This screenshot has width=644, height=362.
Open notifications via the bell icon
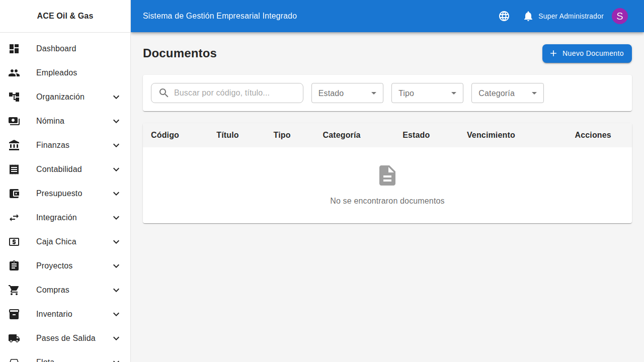tap(528, 16)
